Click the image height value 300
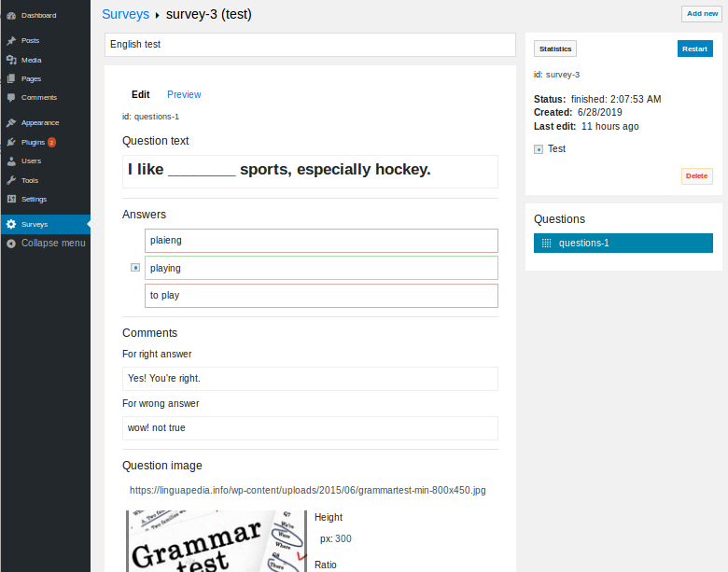728x572 pixels. click(x=343, y=538)
